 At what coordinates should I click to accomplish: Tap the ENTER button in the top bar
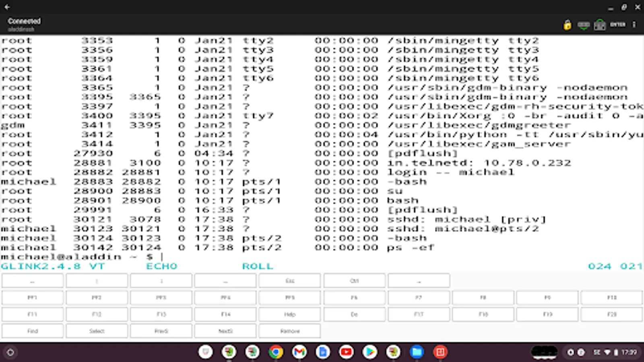(x=618, y=25)
